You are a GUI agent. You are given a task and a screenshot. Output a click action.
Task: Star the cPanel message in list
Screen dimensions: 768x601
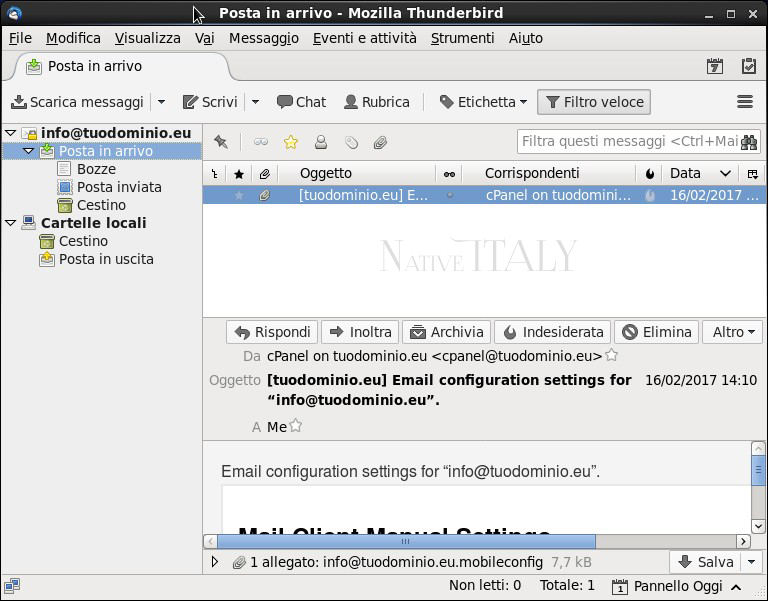click(x=239, y=195)
